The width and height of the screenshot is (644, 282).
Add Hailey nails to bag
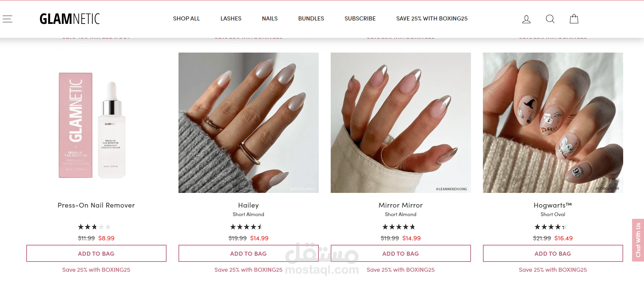coord(248,253)
